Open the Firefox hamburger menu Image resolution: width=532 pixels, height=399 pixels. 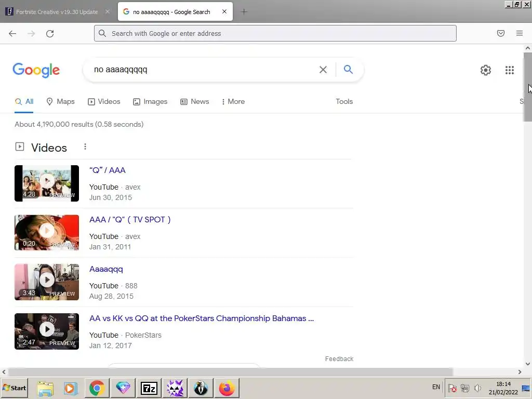pyautogui.click(x=520, y=33)
